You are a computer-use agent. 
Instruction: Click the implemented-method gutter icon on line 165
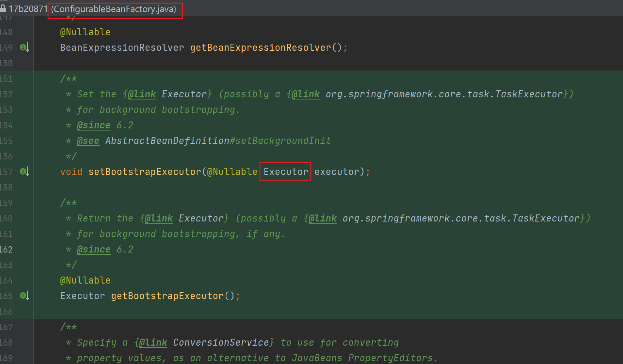pos(24,296)
